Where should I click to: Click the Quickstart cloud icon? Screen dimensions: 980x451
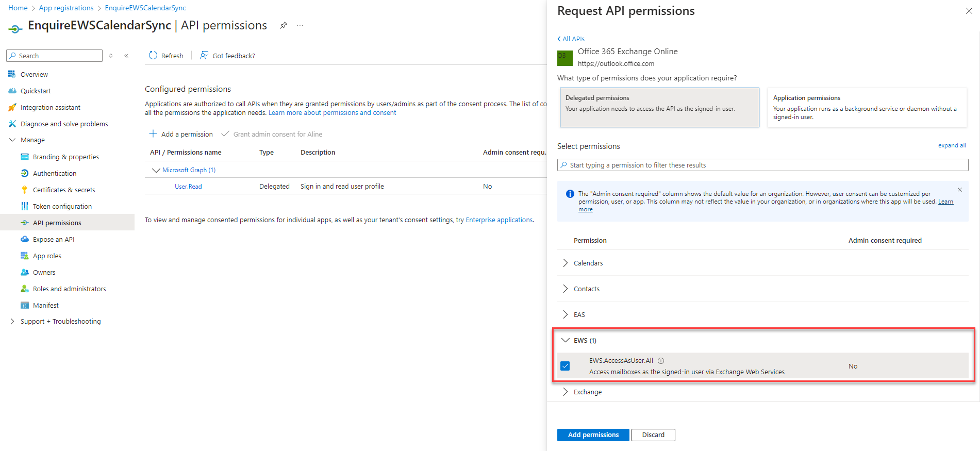12,91
